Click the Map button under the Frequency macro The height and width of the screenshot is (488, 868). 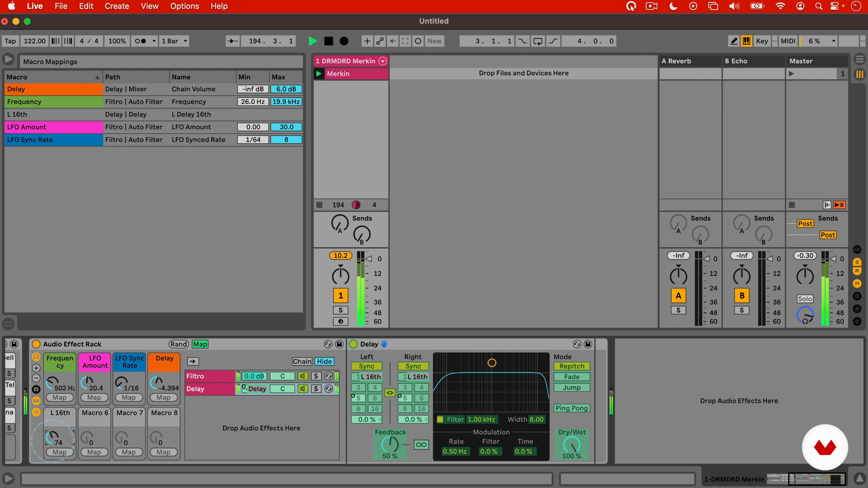click(x=59, y=397)
